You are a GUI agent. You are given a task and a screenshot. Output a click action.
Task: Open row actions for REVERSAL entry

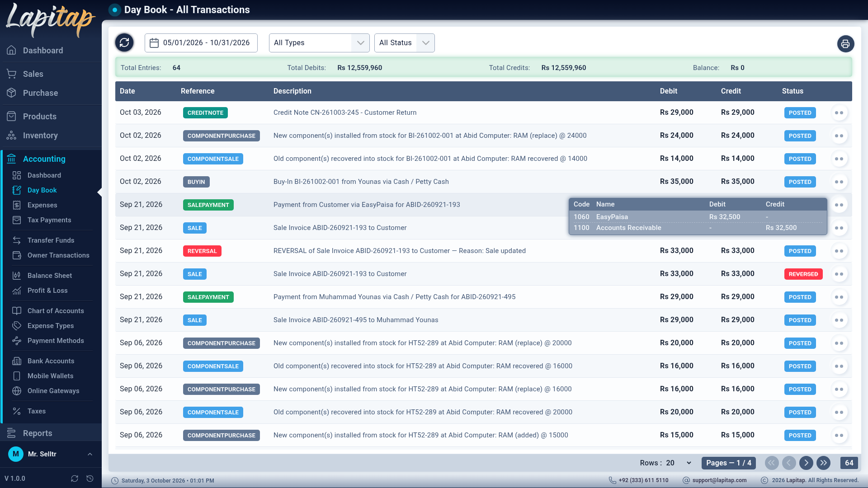(x=839, y=251)
